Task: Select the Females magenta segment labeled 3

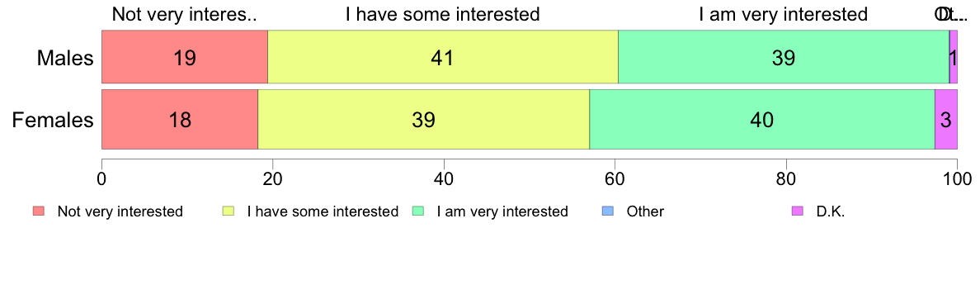Action: click(946, 120)
